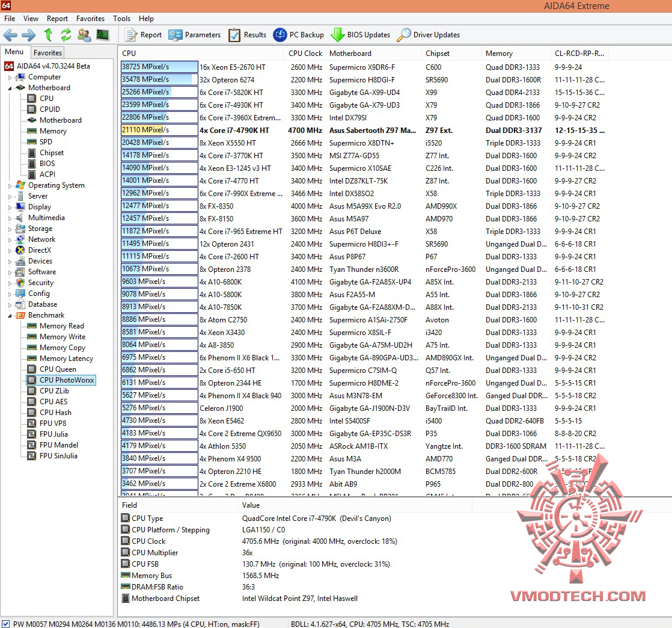Expand the Server tree node
The width and height of the screenshot is (672, 628).
tap(10, 197)
